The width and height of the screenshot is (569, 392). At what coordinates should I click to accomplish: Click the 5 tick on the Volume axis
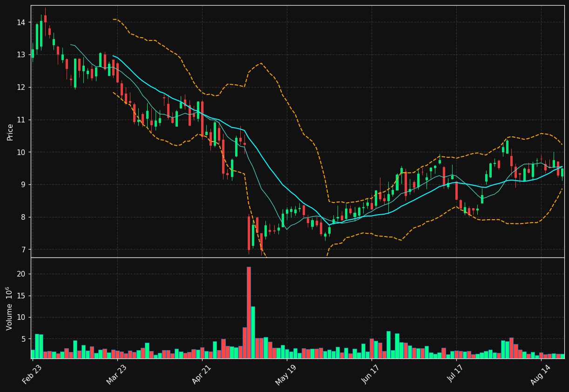click(x=23, y=339)
